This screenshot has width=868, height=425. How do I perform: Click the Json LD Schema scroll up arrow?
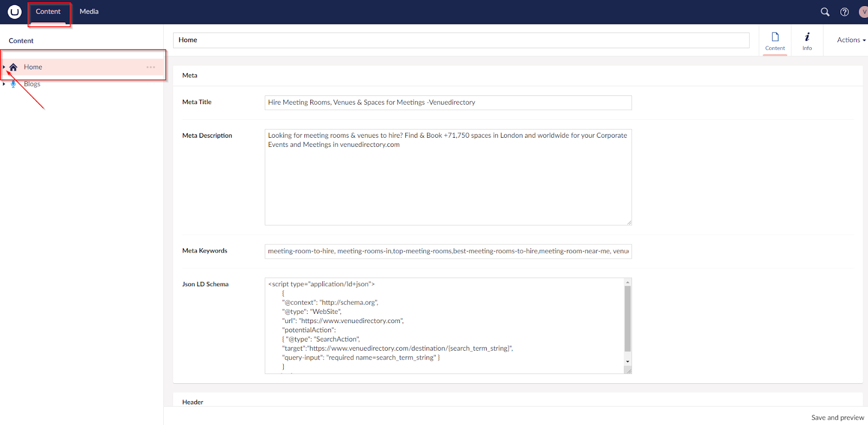[x=628, y=282]
